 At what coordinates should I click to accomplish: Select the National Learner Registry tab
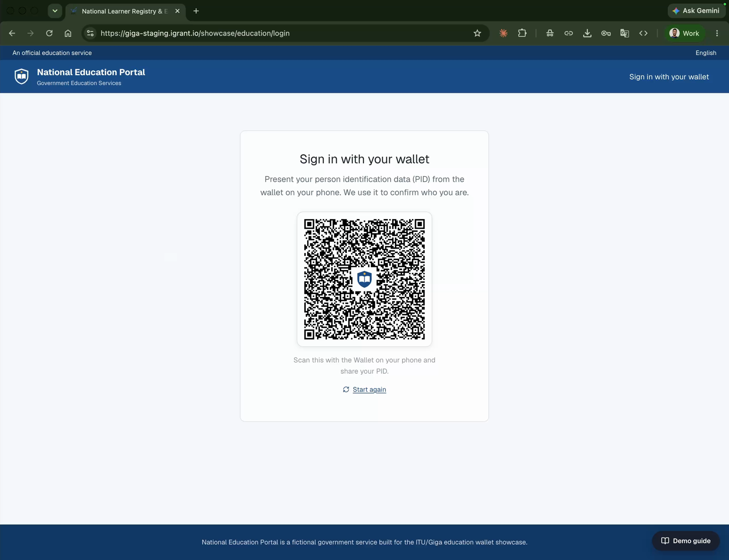click(125, 11)
